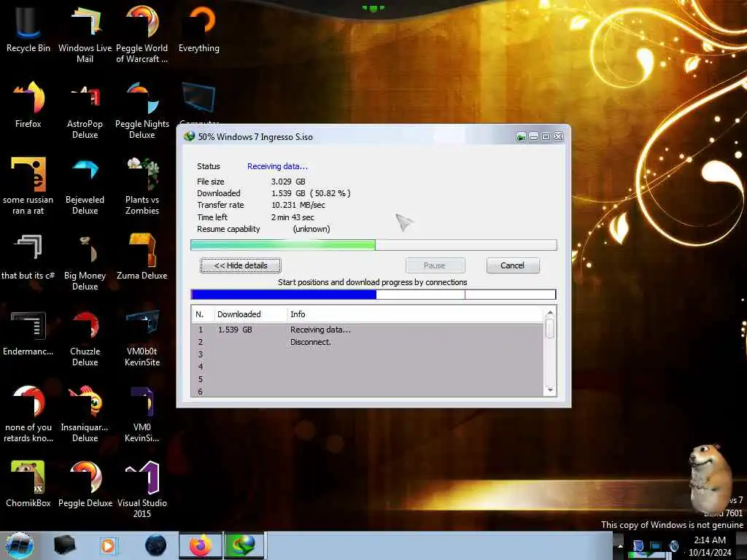This screenshot has height=560, width=747.
Task: Click the hamster desktop pet
Action: 710,478
